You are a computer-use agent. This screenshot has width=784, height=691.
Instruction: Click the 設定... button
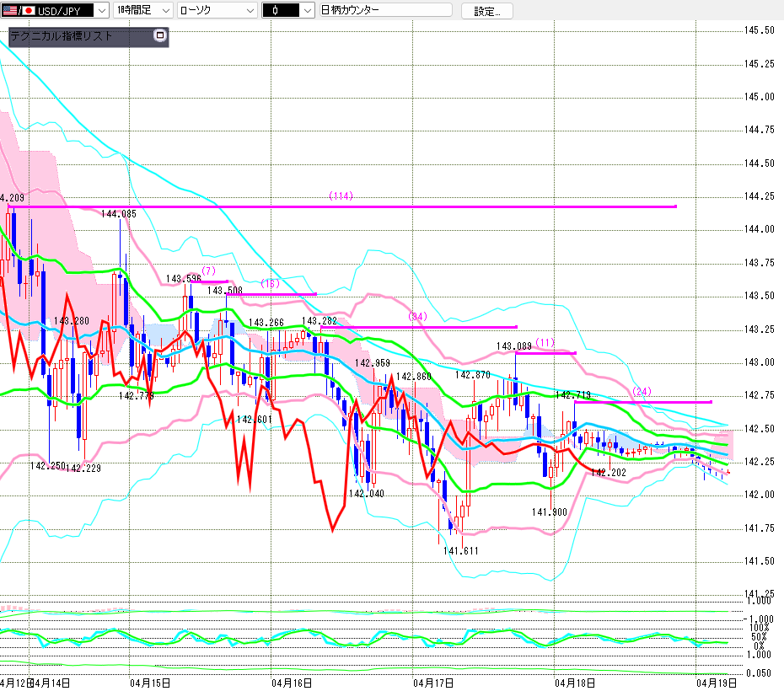pyautogui.click(x=486, y=11)
